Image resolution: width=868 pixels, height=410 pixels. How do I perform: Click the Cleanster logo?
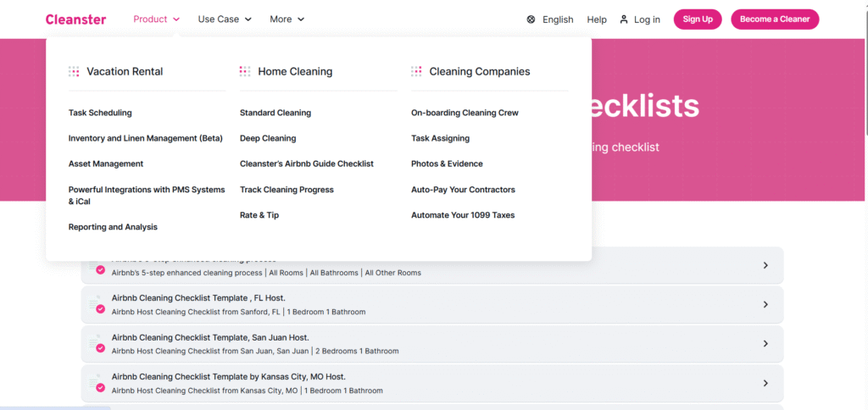point(75,19)
